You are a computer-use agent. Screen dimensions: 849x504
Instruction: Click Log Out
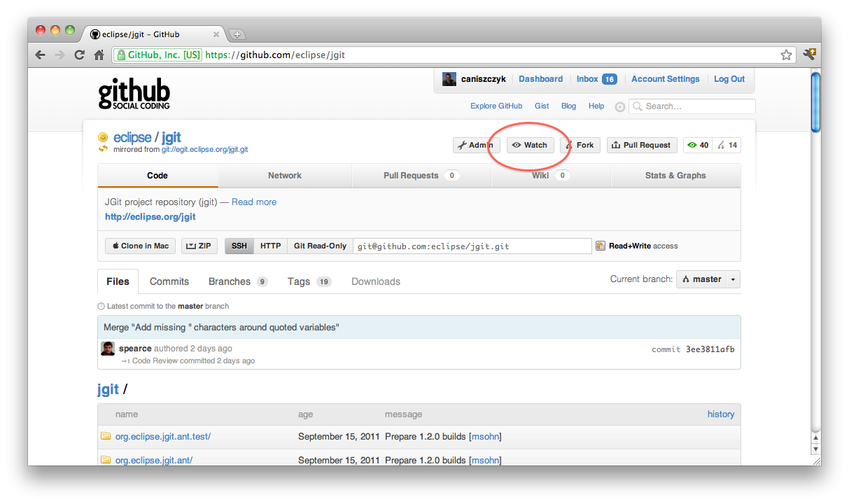[729, 79]
